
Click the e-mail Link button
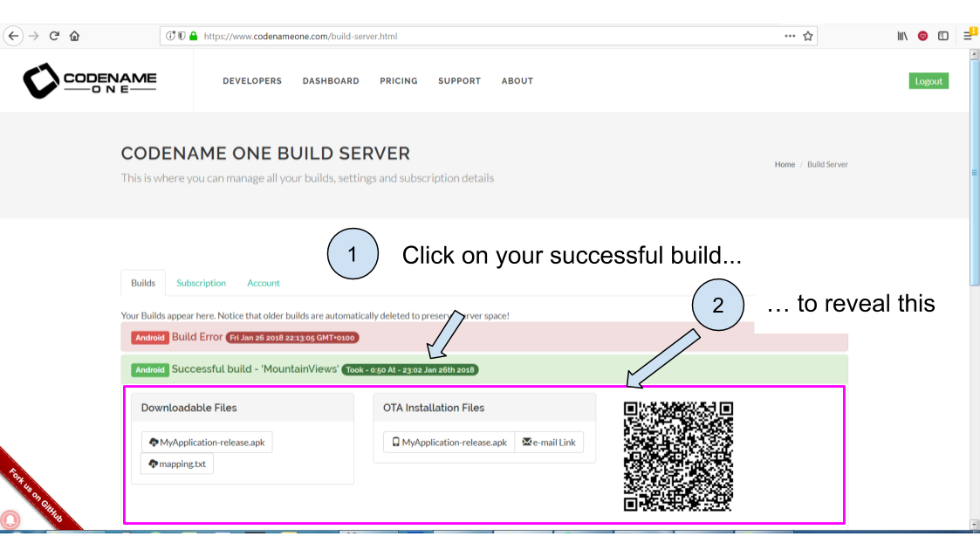[549, 442]
